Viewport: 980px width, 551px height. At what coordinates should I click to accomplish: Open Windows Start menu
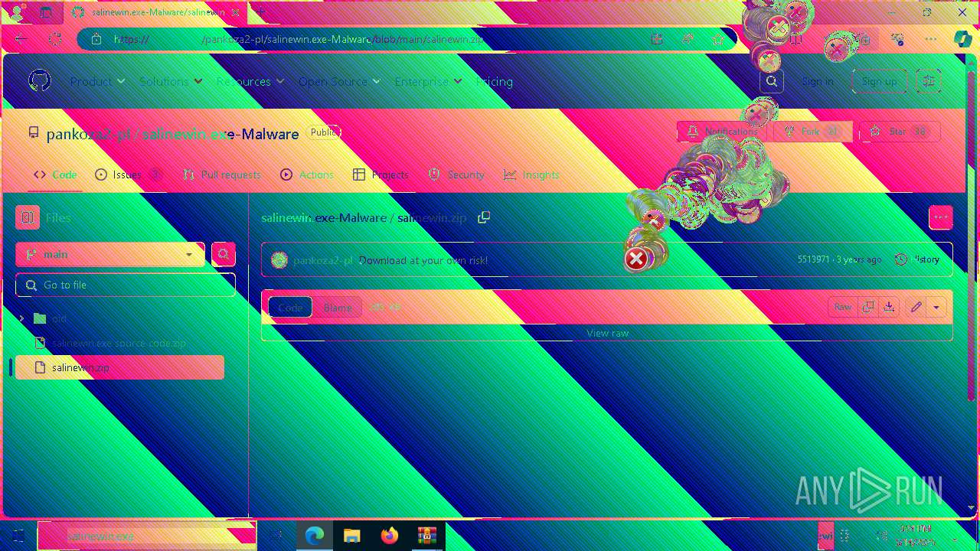click(18, 536)
